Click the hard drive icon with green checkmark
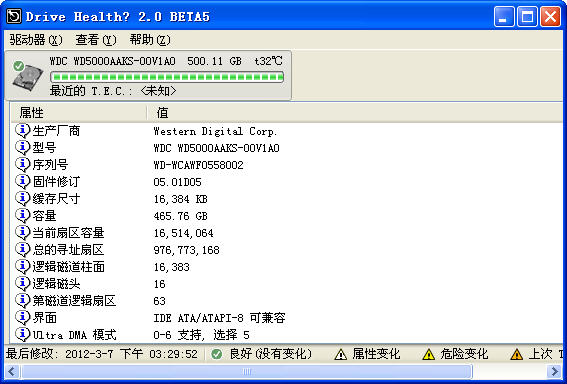 (x=28, y=76)
